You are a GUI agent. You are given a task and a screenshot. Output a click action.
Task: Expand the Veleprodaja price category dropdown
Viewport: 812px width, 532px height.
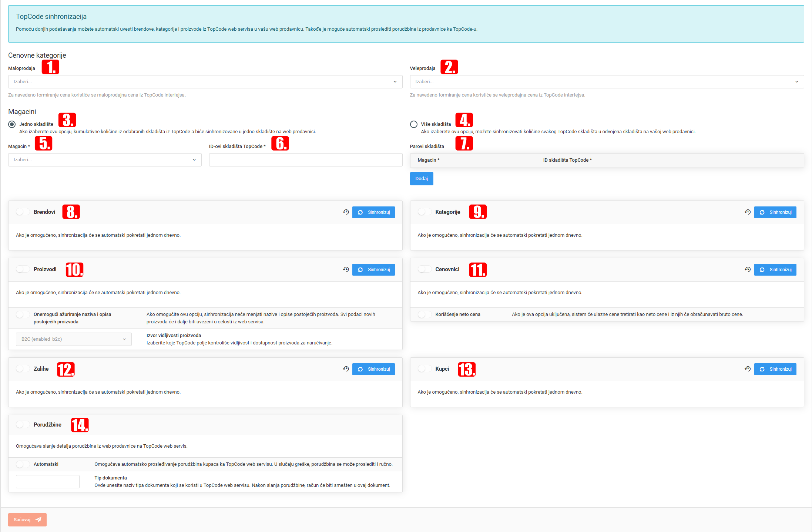pyautogui.click(x=607, y=82)
